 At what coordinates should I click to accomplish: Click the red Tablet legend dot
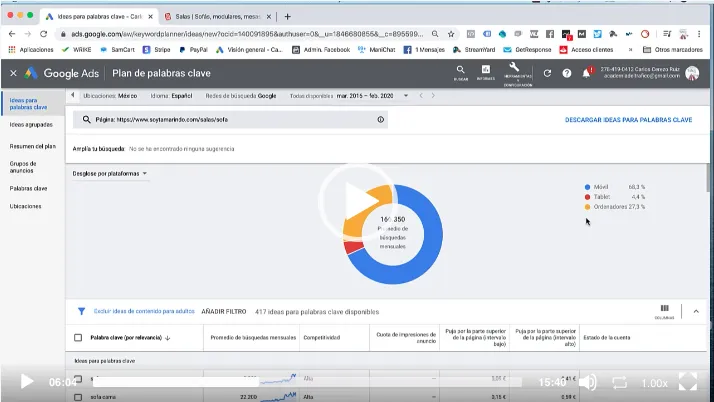click(587, 197)
